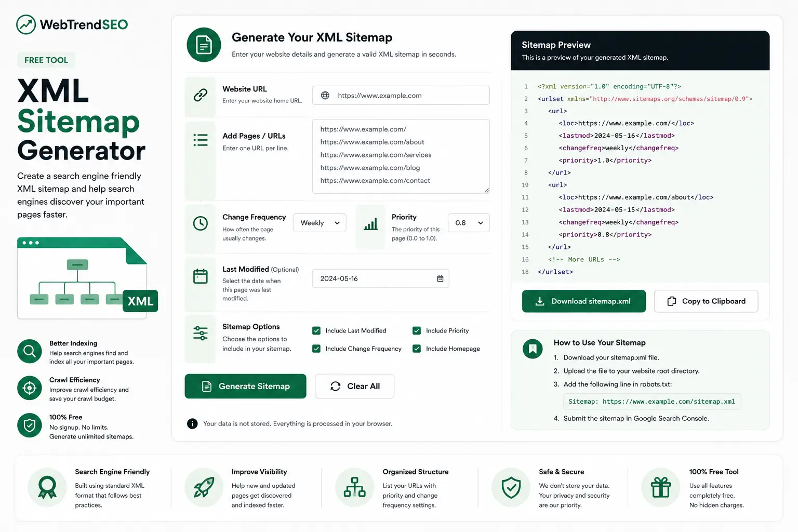Toggle the Include Homepage checkbox
The width and height of the screenshot is (798, 532).
pyautogui.click(x=417, y=349)
